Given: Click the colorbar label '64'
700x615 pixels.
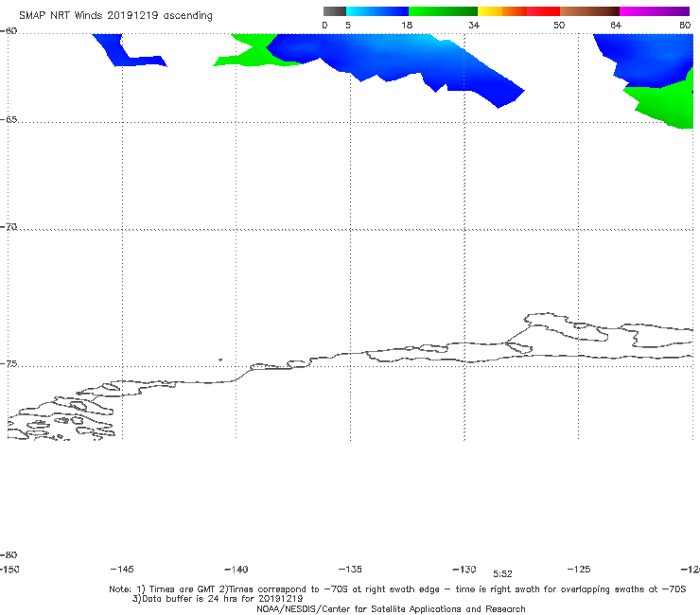Looking at the screenshot, I should pyautogui.click(x=616, y=26).
